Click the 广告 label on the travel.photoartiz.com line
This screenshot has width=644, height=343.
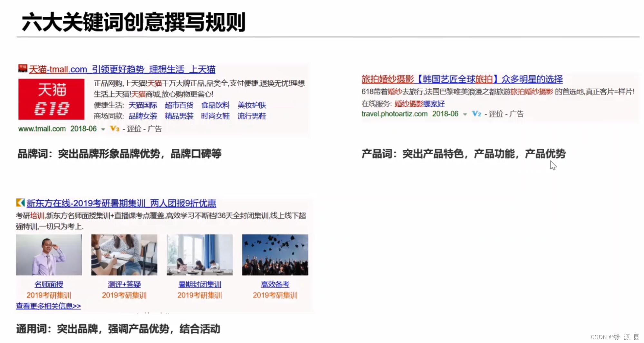point(517,114)
